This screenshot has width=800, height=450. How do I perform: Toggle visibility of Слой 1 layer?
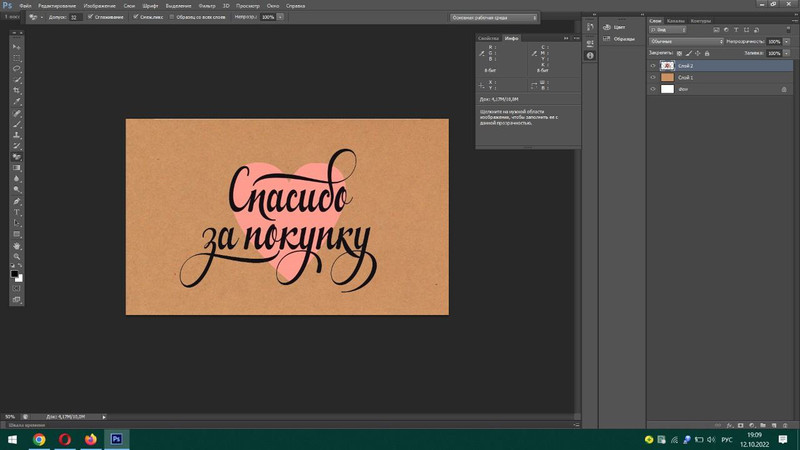coord(653,77)
